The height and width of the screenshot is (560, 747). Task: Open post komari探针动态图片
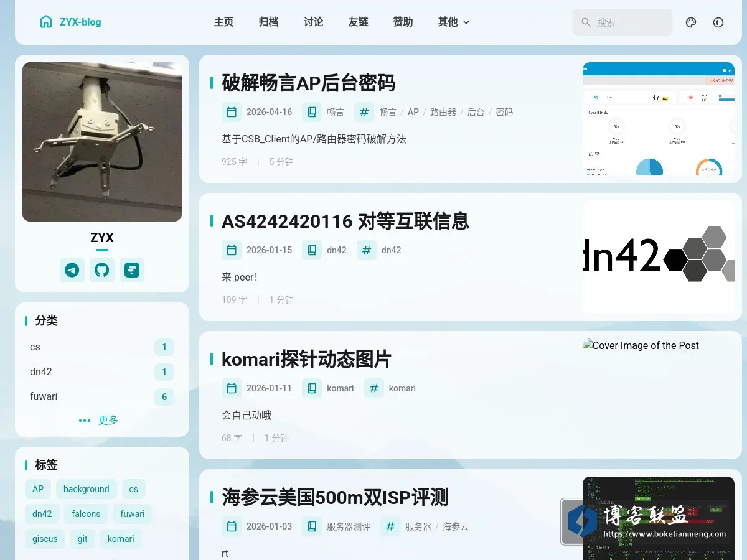click(306, 359)
